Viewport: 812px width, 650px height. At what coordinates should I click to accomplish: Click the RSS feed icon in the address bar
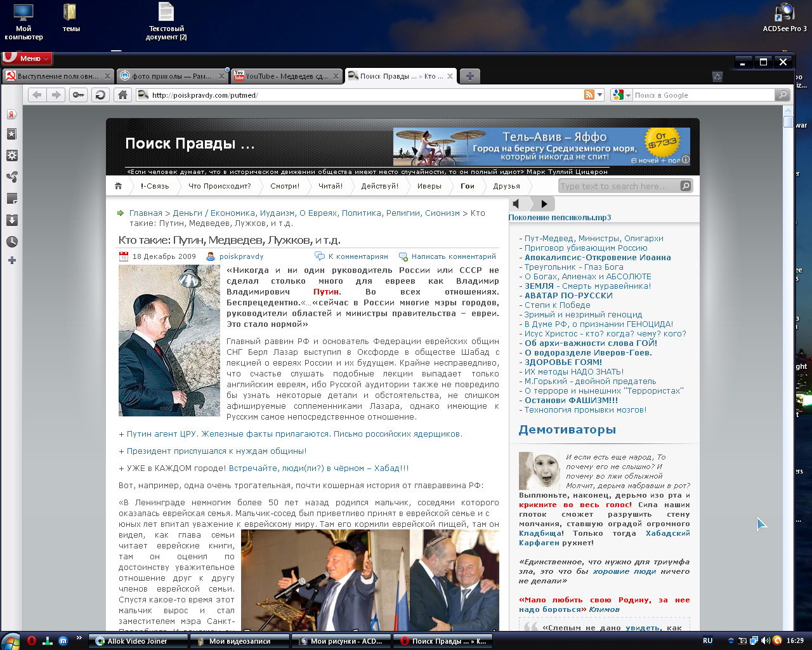(589, 95)
